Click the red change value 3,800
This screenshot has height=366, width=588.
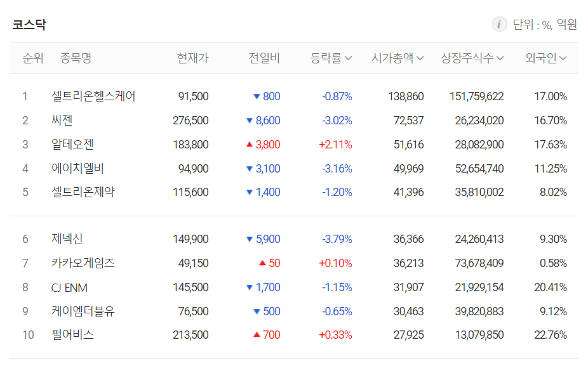click(268, 144)
